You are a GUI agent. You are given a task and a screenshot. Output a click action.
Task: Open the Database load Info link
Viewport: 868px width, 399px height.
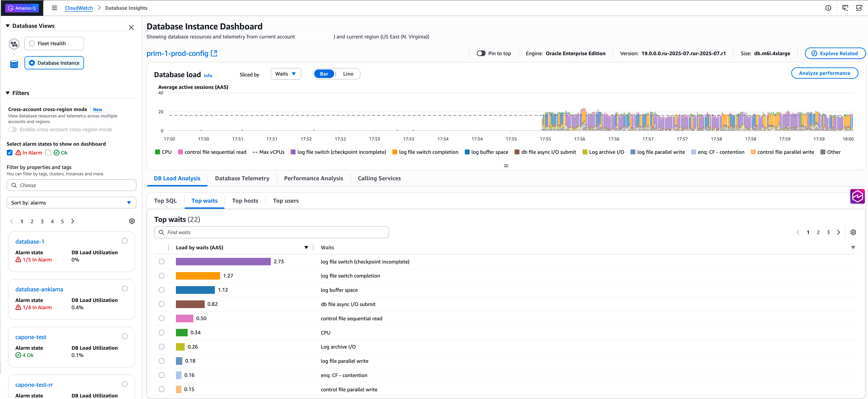click(208, 76)
